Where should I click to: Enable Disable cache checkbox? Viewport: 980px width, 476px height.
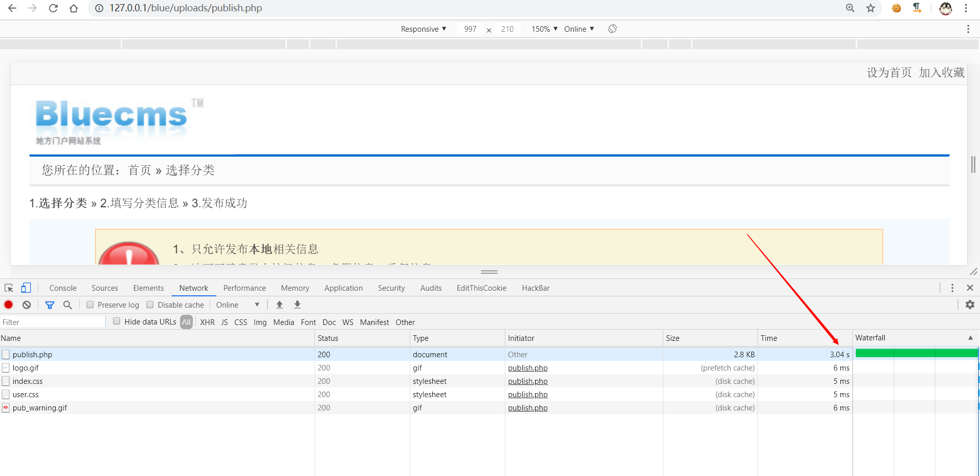(x=150, y=305)
